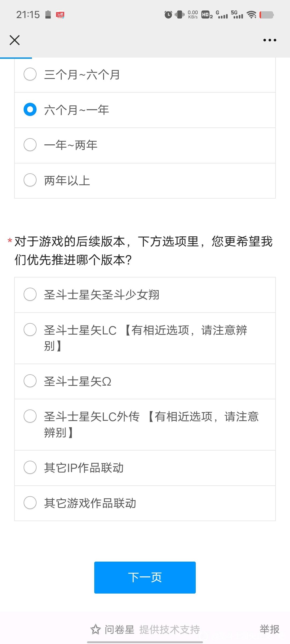This screenshot has width=290, height=644.
Task: Open the 举报 report link
Action: point(269,629)
